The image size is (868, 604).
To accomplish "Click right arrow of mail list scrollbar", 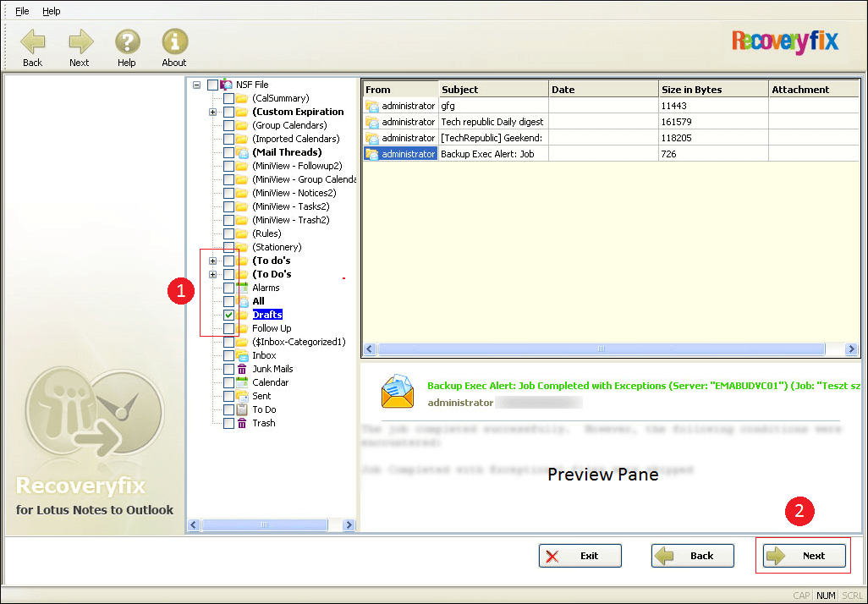I will (x=851, y=349).
